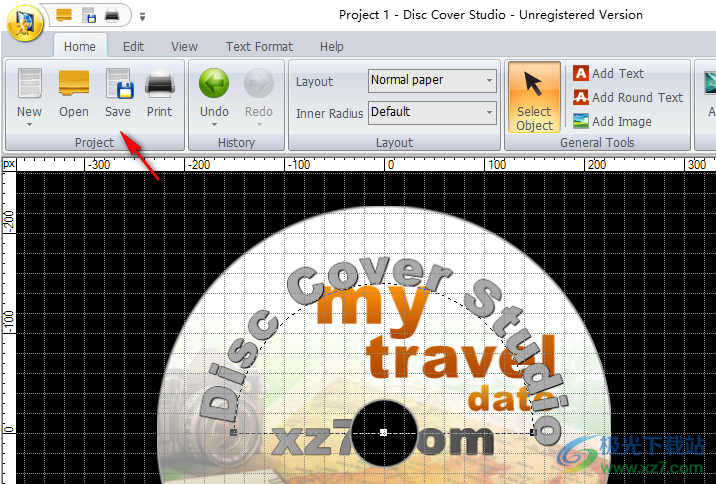Open the round application menu orb
The image size is (716, 484).
tap(25, 22)
